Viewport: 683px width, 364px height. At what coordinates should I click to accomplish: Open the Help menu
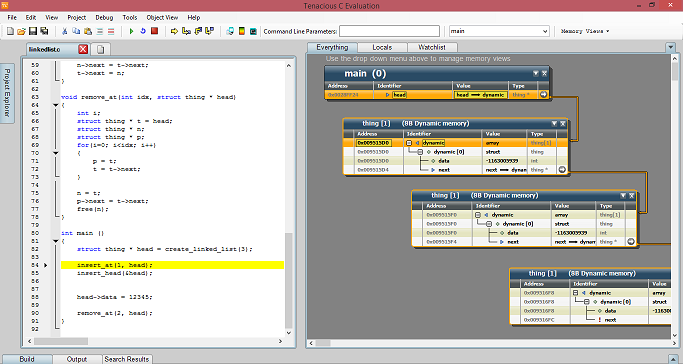194,17
